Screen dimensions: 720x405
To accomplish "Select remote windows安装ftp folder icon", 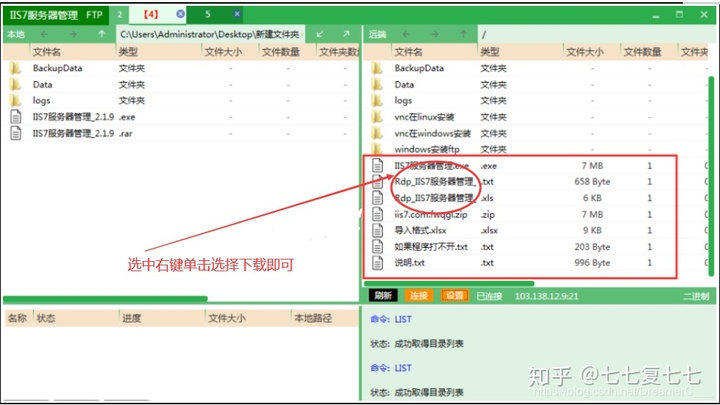I will (377, 148).
